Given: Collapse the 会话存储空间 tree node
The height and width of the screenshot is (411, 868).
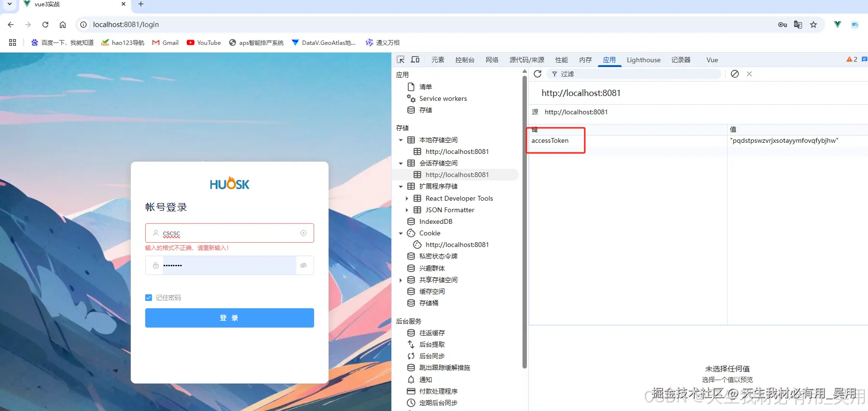Looking at the screenshot, I should pyautogui.click(x=400, y=163).
